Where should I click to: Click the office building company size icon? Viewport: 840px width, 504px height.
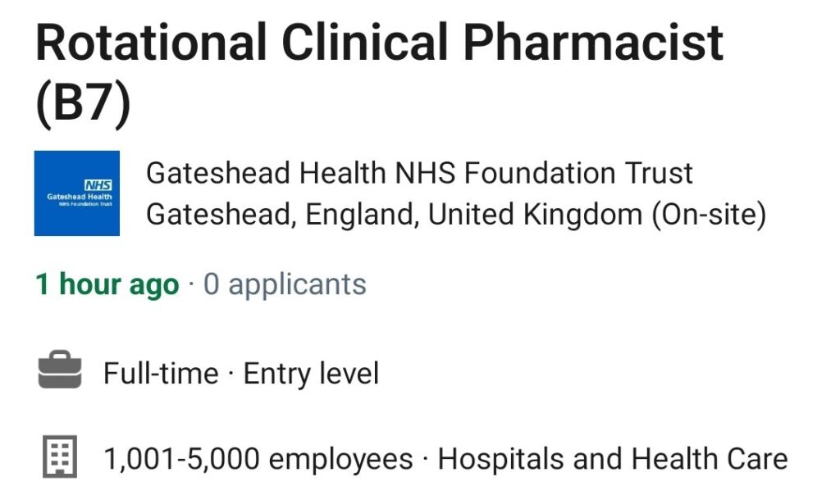click(59, 456)
